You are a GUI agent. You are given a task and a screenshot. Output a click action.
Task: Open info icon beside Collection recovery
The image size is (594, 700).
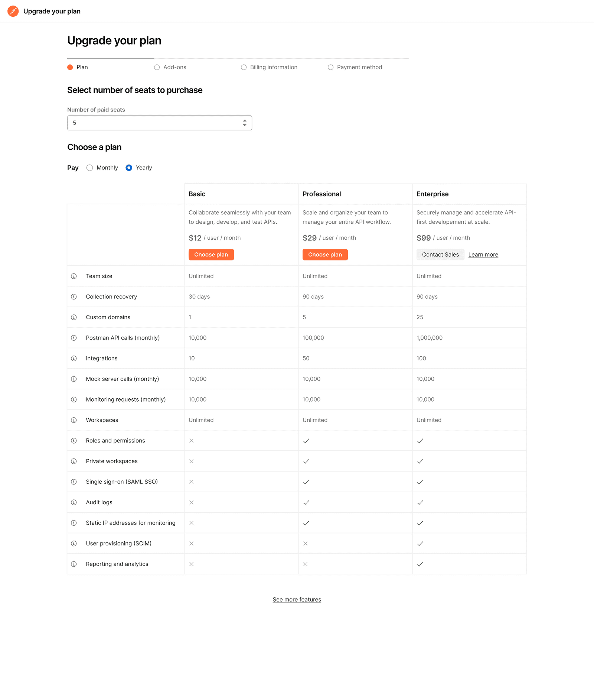(74, 296)
